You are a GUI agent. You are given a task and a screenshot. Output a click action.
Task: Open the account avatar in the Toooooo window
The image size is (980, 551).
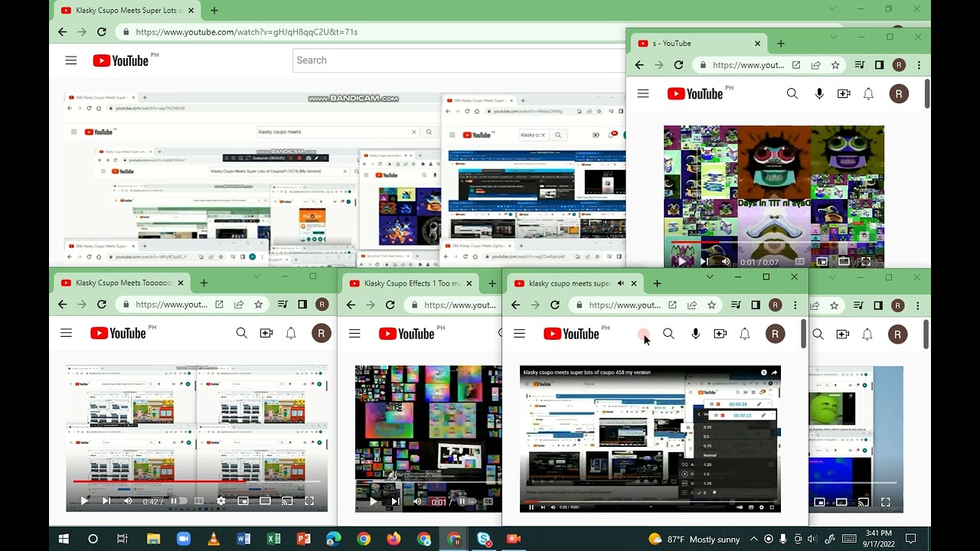pyautogui.click(x=322, y=333)
